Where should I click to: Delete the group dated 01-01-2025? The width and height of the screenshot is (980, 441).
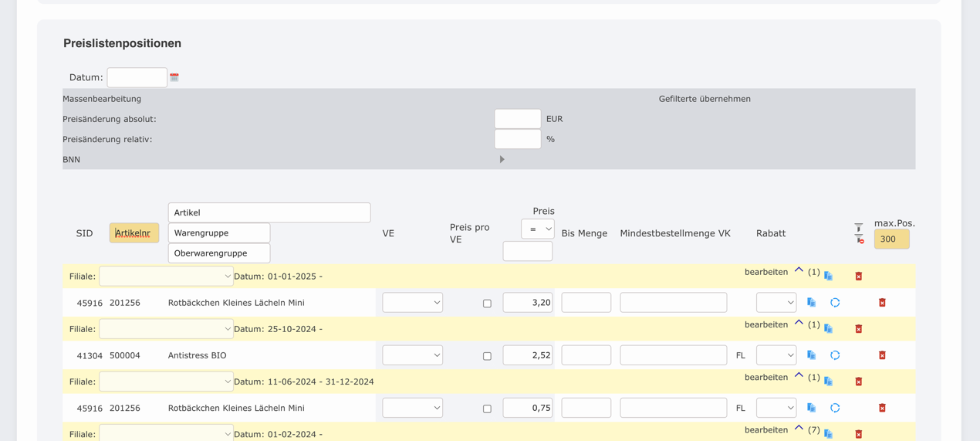tap(858, 276)
